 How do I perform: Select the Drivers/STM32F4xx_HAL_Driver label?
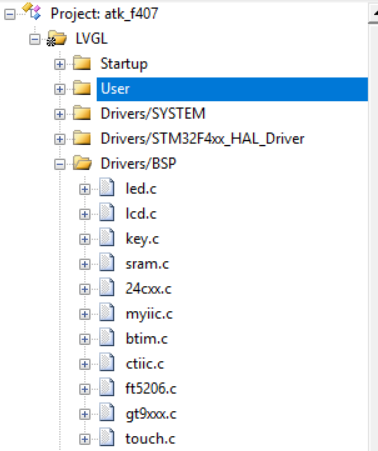[202, 139]
